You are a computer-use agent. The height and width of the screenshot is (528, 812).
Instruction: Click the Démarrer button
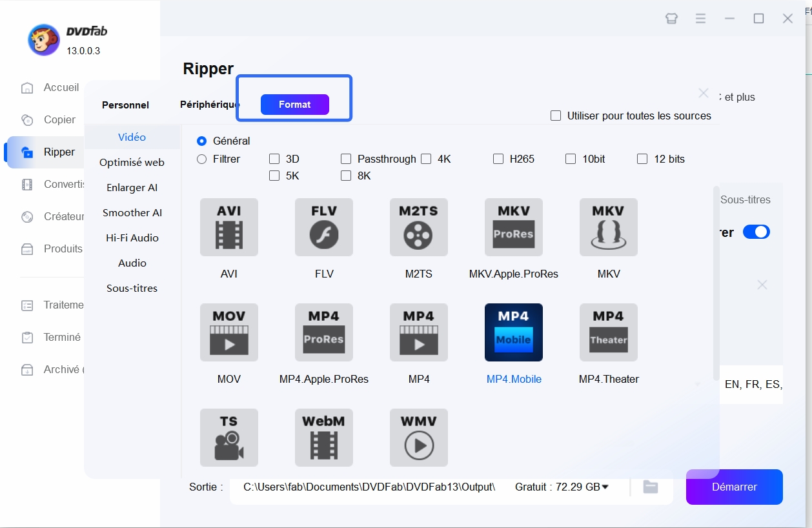point(735,487)
